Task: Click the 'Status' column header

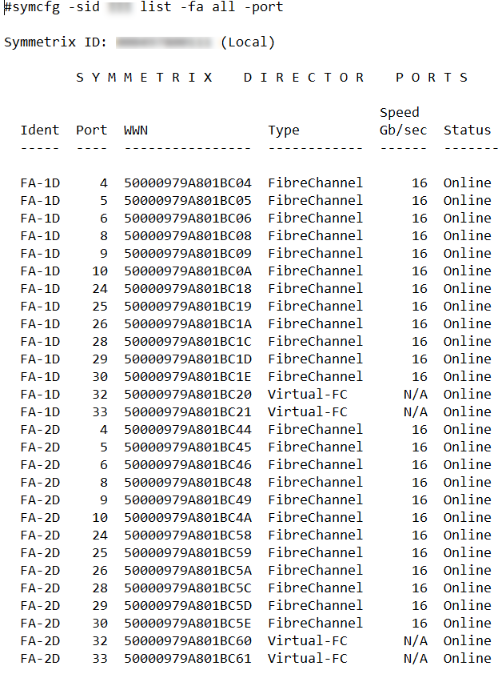Action: click(467, 130)
